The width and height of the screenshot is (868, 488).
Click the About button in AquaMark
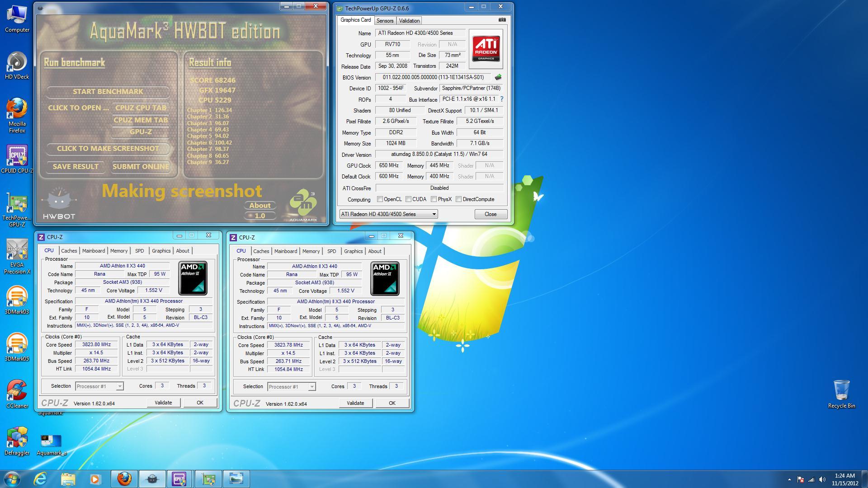click(260, 206)
